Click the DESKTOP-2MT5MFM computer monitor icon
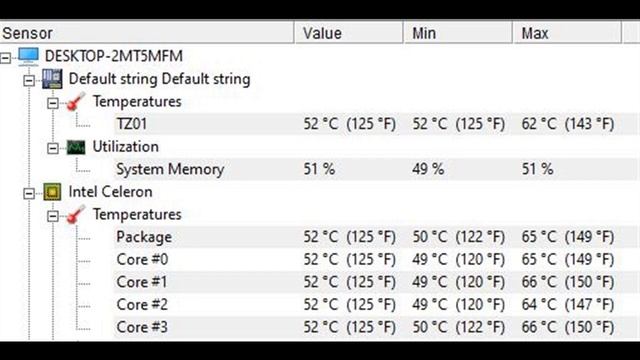640x360 pixels. [x=29, y=56]
